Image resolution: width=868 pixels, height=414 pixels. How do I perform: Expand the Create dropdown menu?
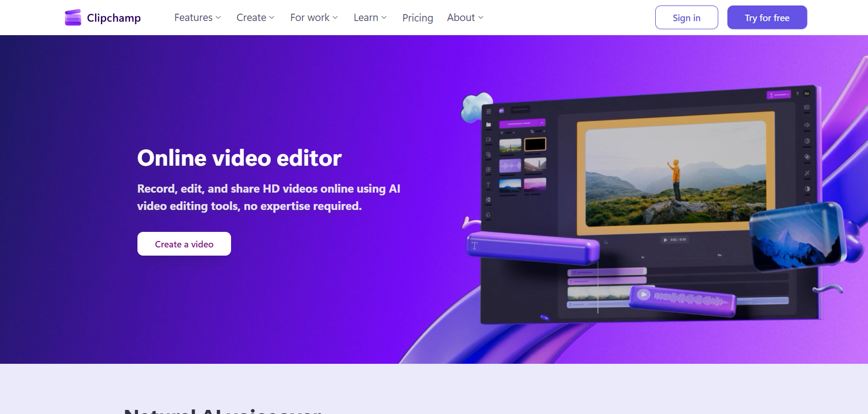pos(255,17)
